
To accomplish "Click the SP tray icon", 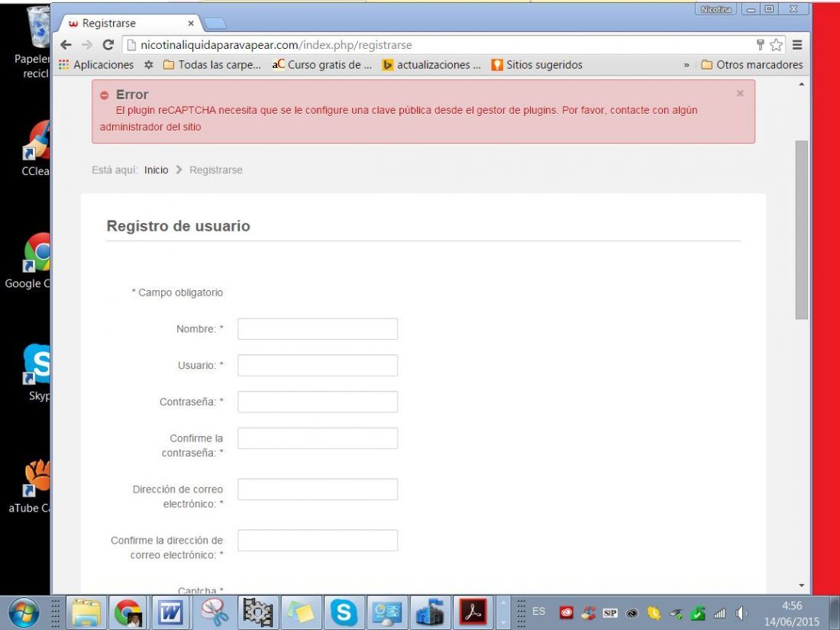I will [x=609, y=613].
